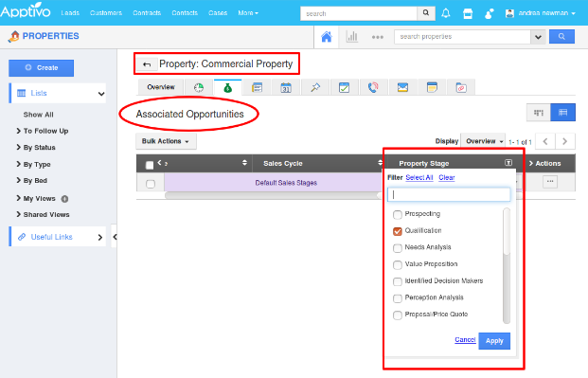Open the call logs phone tab icon
Image resolution: width=588 pixels, height=378 pixels.
373,87
